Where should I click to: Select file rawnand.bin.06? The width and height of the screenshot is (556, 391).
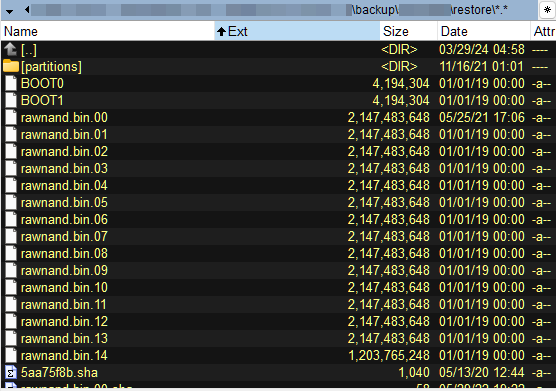tap(64, 220)
